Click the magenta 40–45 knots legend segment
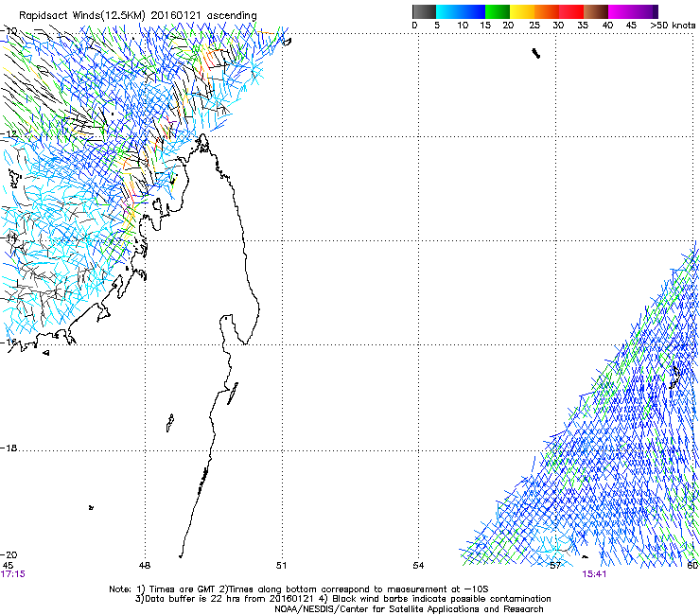 [x=621, y=11]
